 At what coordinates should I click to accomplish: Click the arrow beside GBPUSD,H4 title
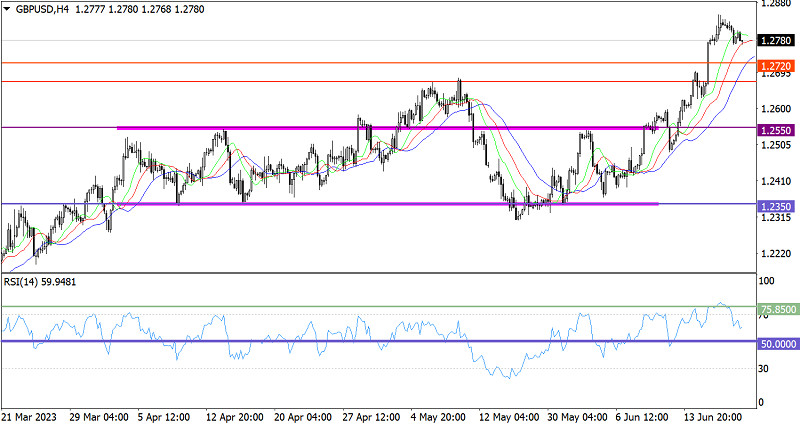point(8,9)
